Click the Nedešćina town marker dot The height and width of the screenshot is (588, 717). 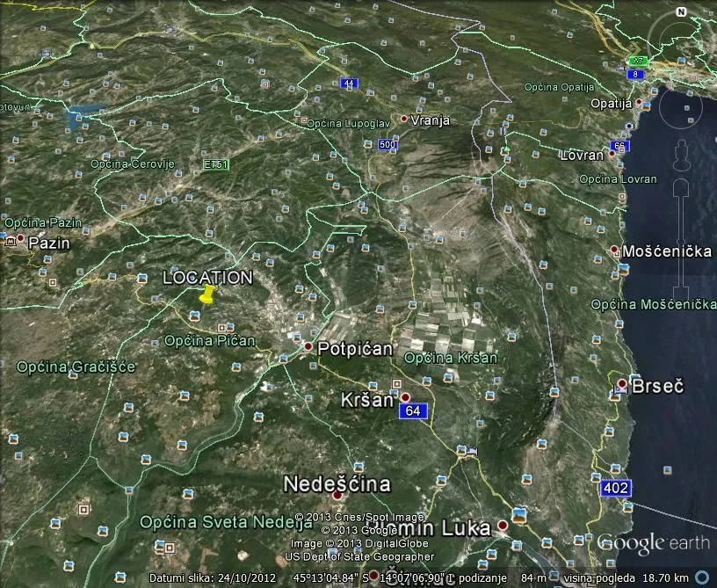[x=337, y=495]
